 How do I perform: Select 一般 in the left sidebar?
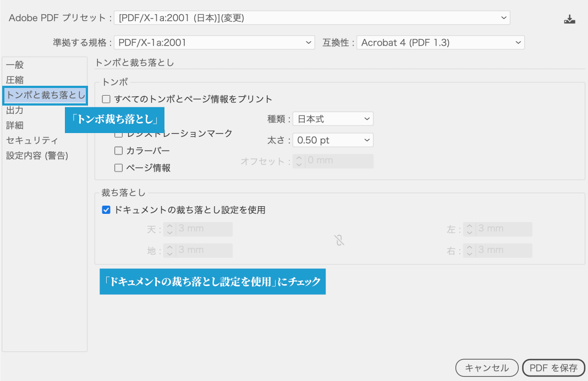[x=15, y=65]
